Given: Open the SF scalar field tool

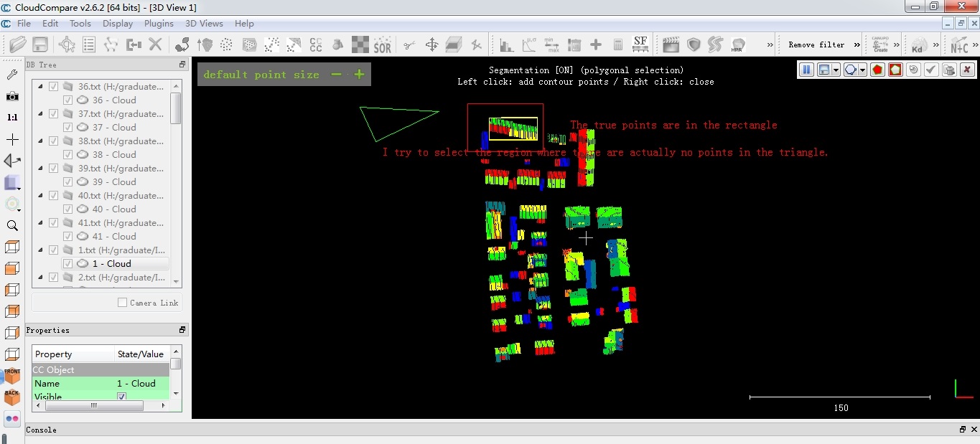Looking at the screenshot, I should pyautogui.click(x=640, y=44).
